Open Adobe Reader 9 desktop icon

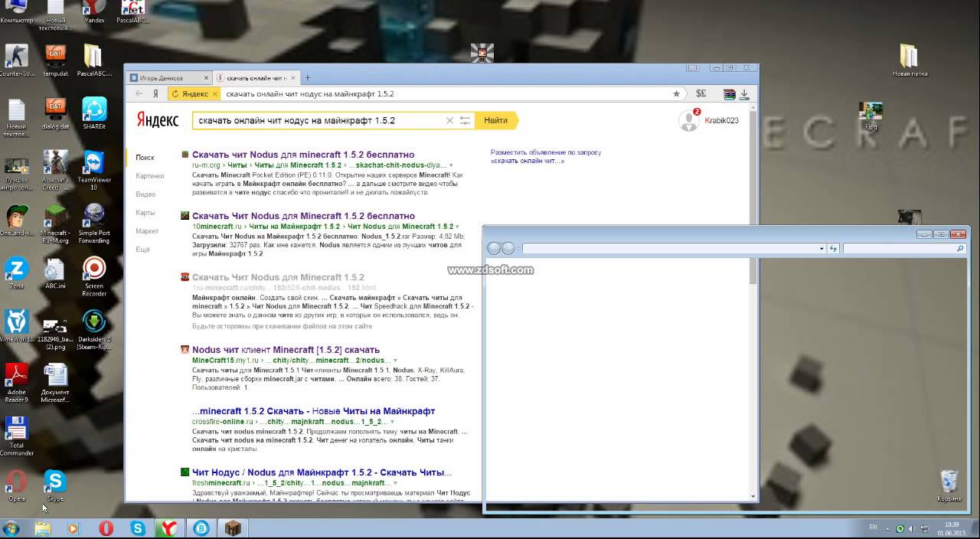(x=16, y=383)
